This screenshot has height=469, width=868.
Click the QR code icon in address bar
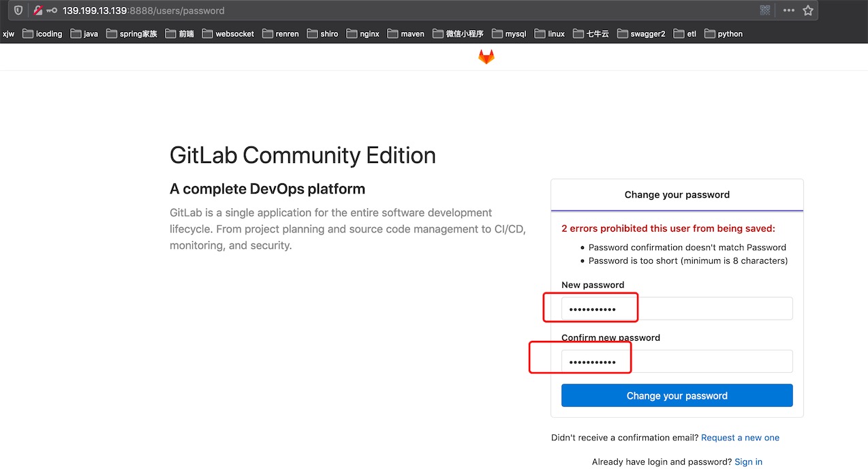pos(765,10)
